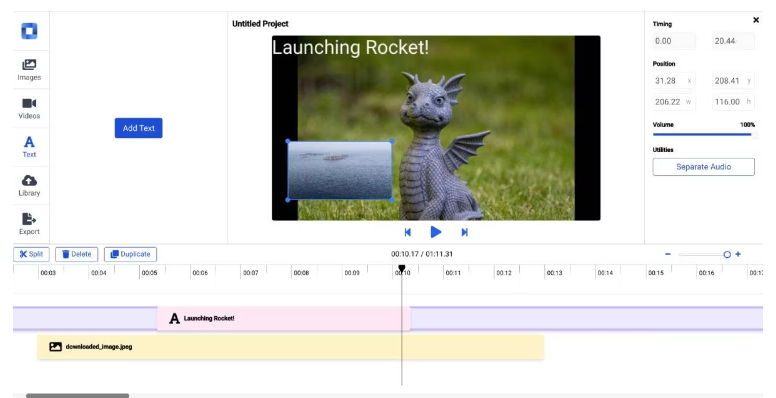
Task: Play the video preview
Action: pyautogui.click(x=436, y=232)
